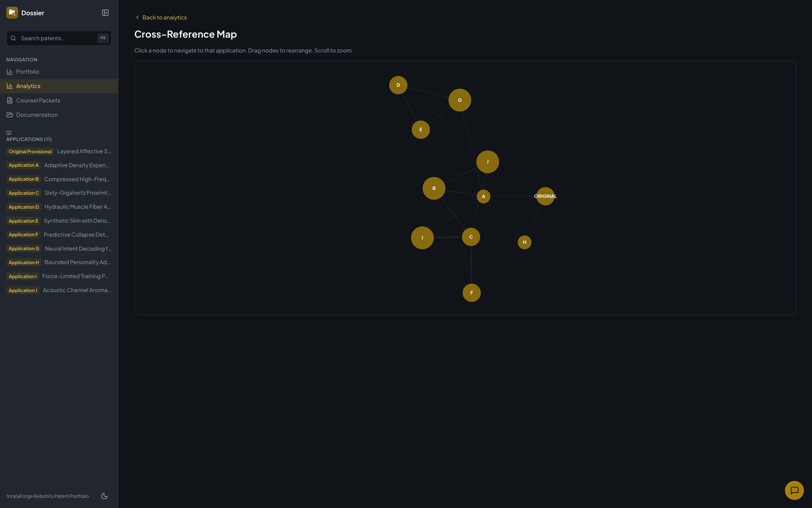Image resolution: width=812 pixels, height=508 pixels.
Task: Toggle dark mode moon icon
Action: (x=105, y=496)
